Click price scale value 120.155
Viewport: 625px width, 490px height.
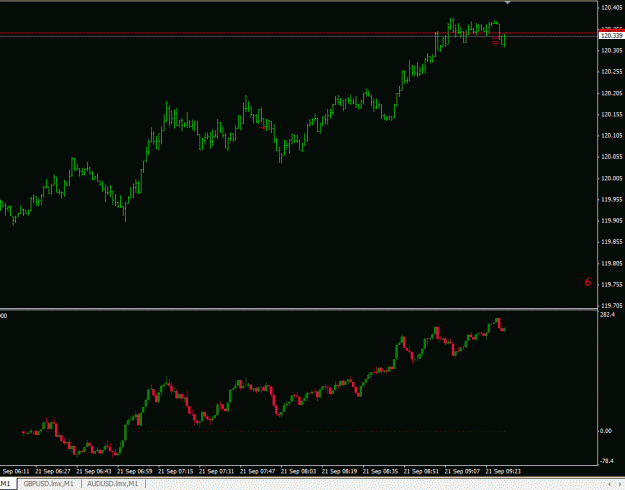coord(612,114)
